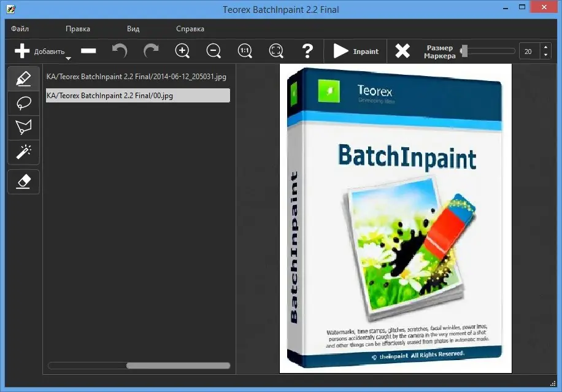Fit image to window
The image size is (562, 392).
pyautogui.click(x=276, y=51)
